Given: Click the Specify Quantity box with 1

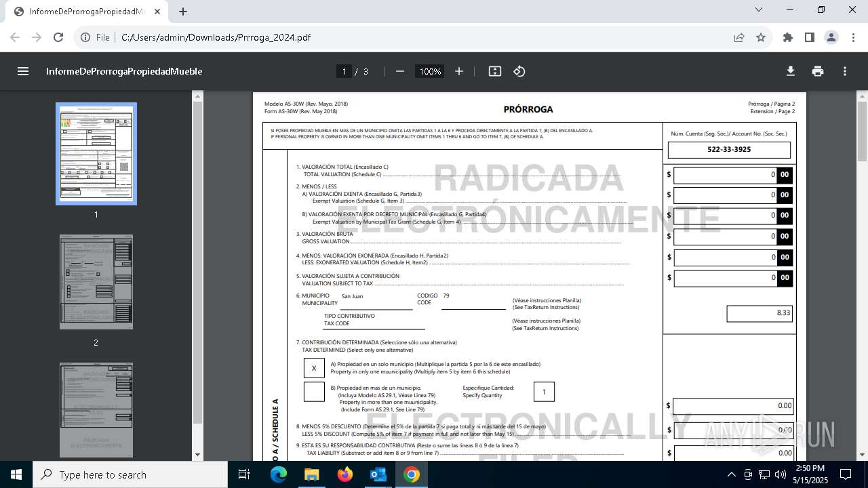Looking at the screenshot, I should [x=544, y=392].
